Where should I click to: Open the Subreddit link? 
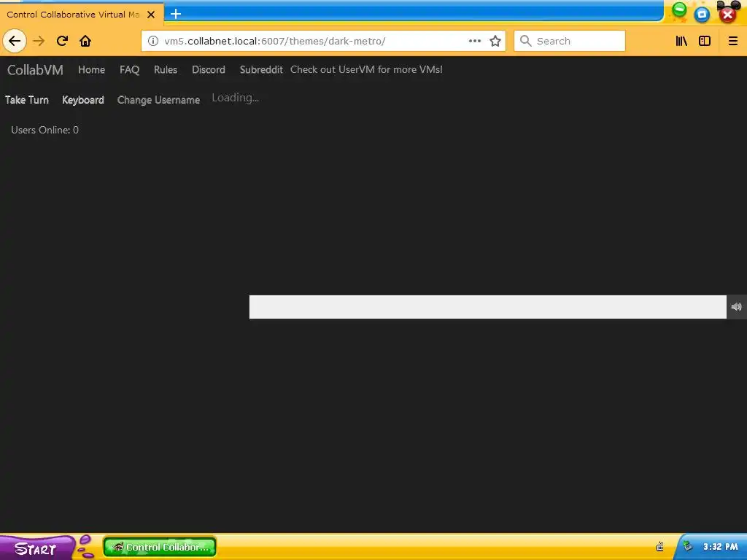click(261, 69)
